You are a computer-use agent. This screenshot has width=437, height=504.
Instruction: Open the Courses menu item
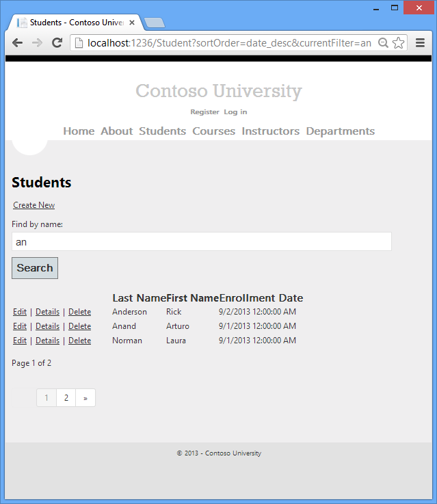(x=213, y=131)
